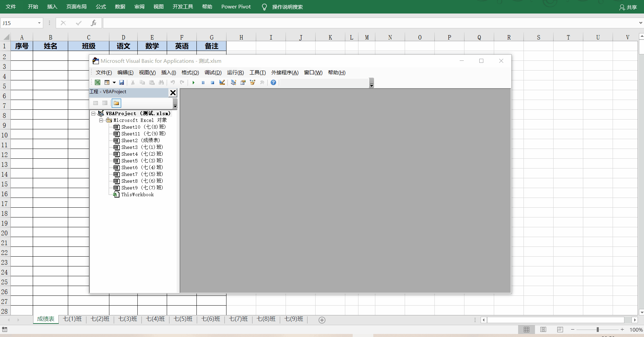The height and width of the screenshot is (337, 644).
Task: Run macro with the green play icon
Action: 193,82
